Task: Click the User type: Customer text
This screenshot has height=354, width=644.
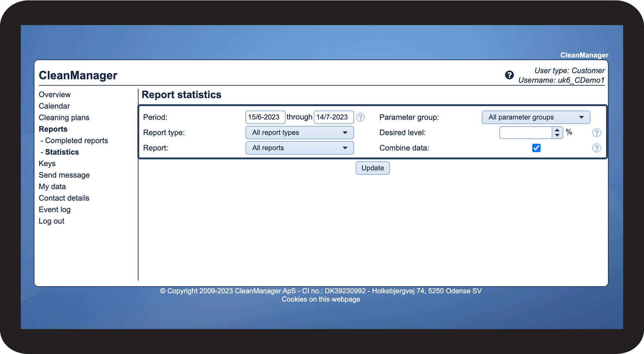Action: click(569, 71)
